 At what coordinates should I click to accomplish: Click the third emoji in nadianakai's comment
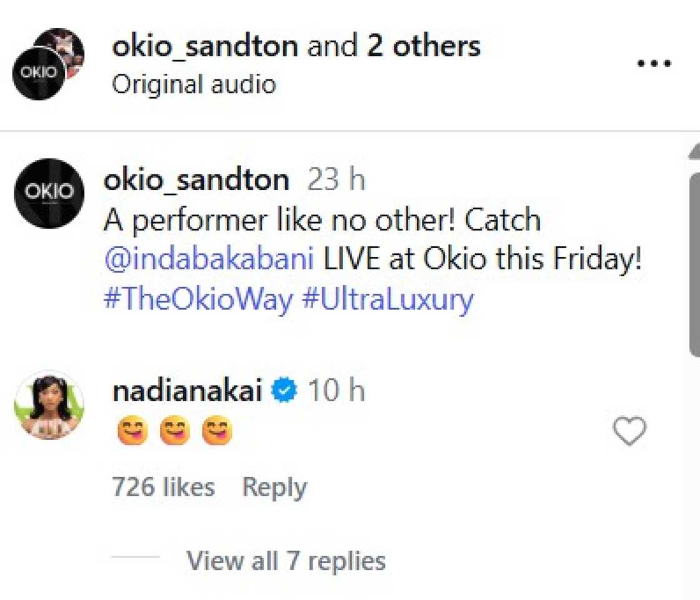click(217, 430)
